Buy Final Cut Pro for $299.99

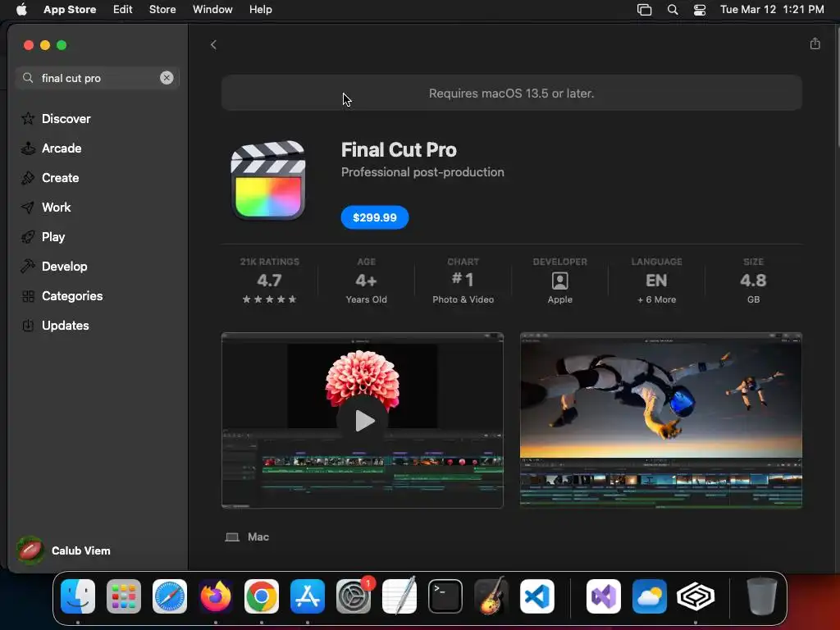[374, 217]
